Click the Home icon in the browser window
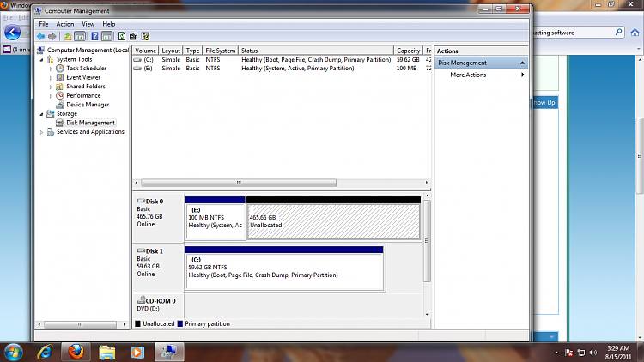This screenshot has height=362, width=644. click(635, 32)
